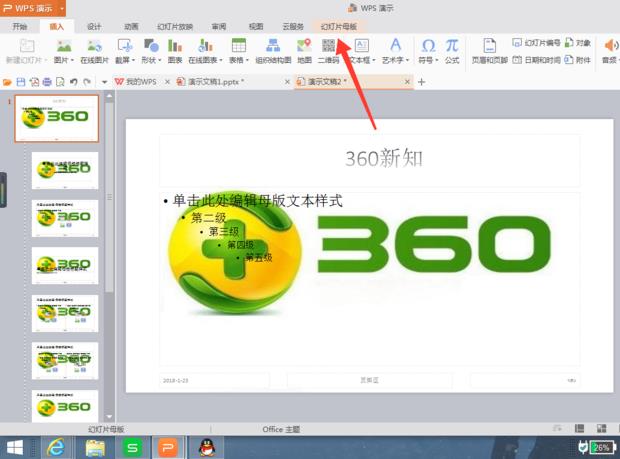Image resolution: width=620 pixels, height=459 pixels.
Task: Close the 演示文稿2 document tab
Action: (x=407, y=82)
